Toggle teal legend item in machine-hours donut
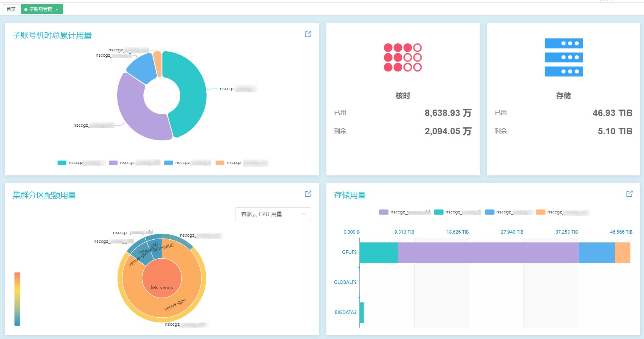 62,163
